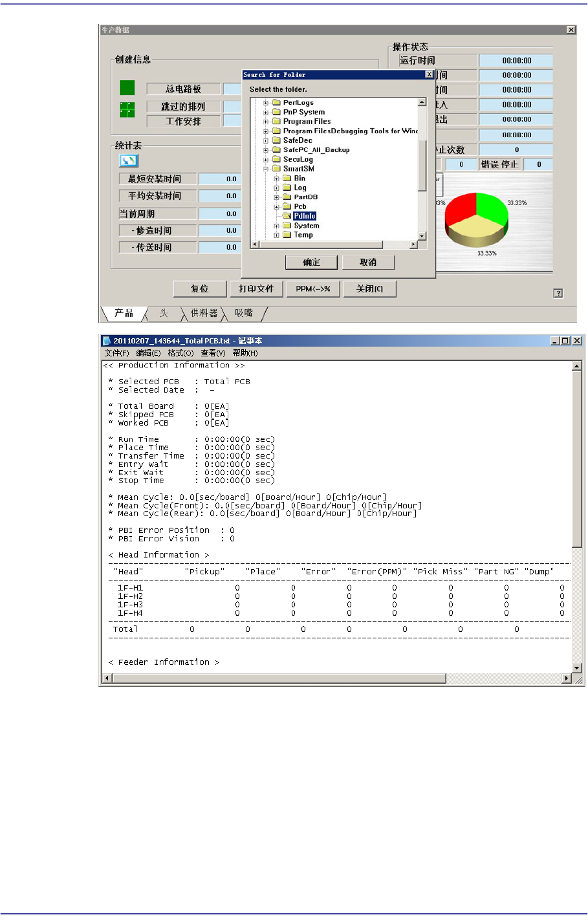Expand the PerlLogs folder node
The image size is (588, 921).
tap(266, 103)
